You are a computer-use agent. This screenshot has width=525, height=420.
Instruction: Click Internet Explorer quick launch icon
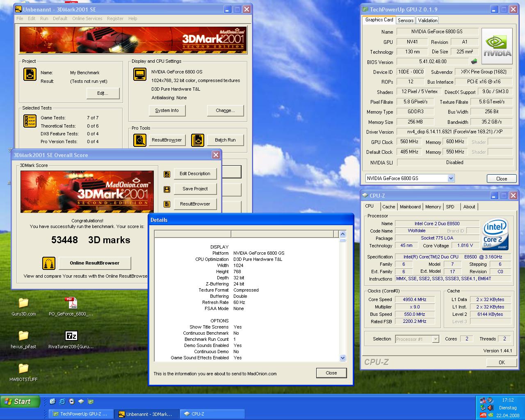pyautogui.click(x=62, y=402)
